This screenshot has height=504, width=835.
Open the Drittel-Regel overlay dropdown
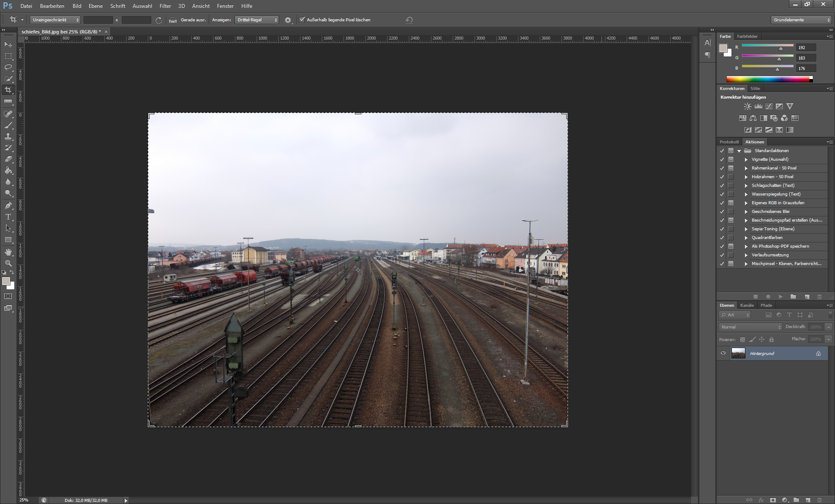(x=257, y=20)
